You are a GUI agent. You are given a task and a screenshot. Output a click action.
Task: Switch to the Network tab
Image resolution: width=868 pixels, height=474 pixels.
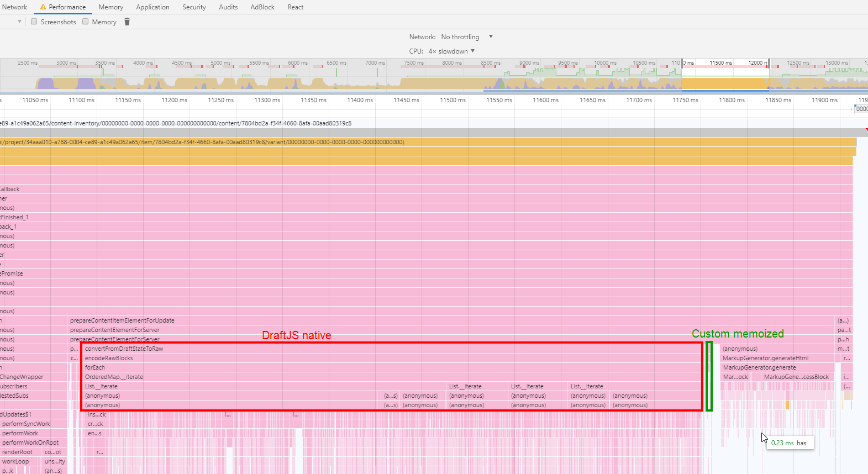pyautogui.click(x=14, y=7)
